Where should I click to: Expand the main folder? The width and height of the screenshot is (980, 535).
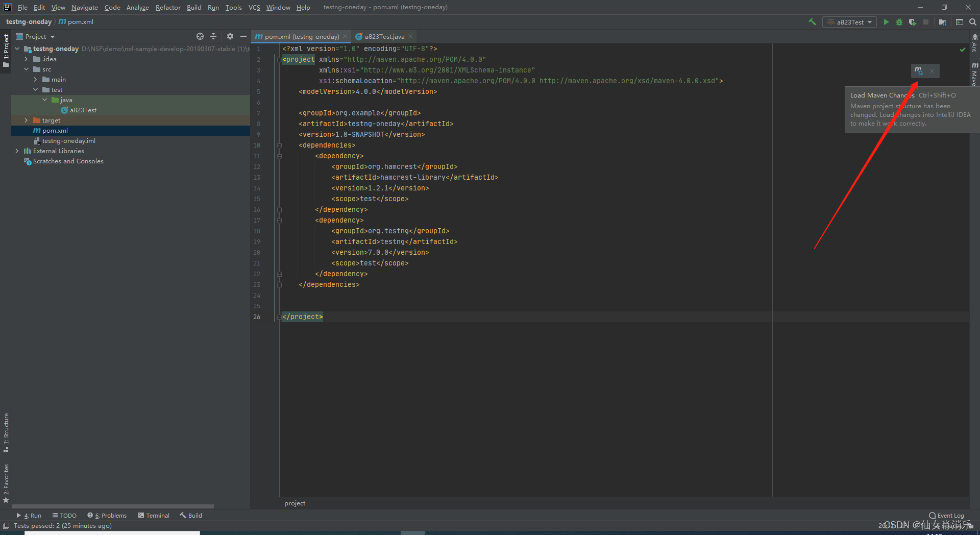[35, 80]
